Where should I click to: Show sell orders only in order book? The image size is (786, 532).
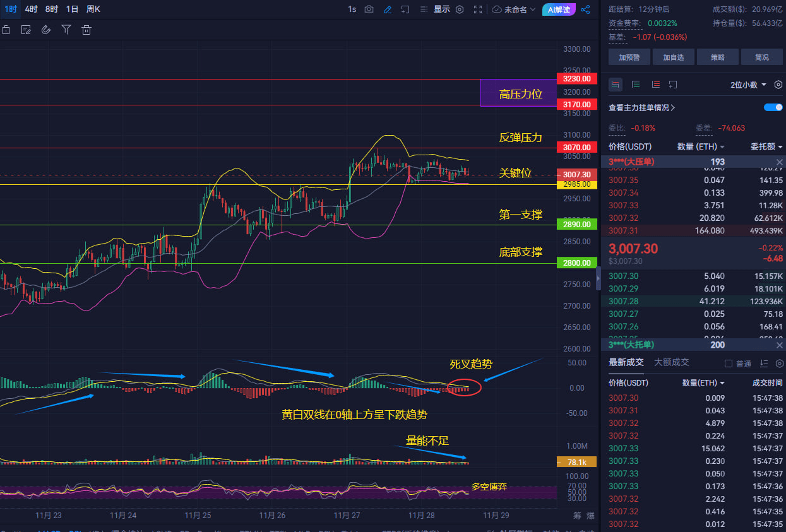pyautogui.click(x=655, y=84)
